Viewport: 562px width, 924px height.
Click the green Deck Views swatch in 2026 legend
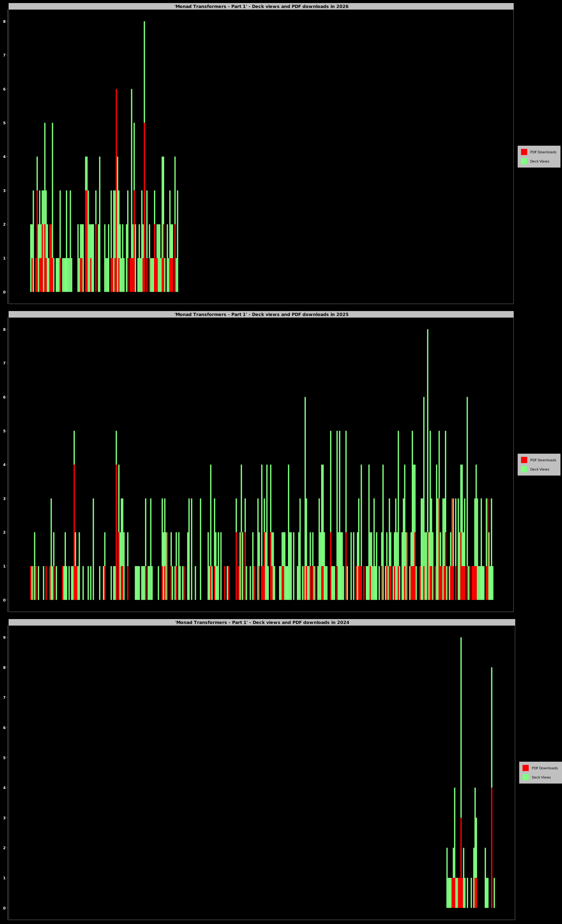coord(524,161)
